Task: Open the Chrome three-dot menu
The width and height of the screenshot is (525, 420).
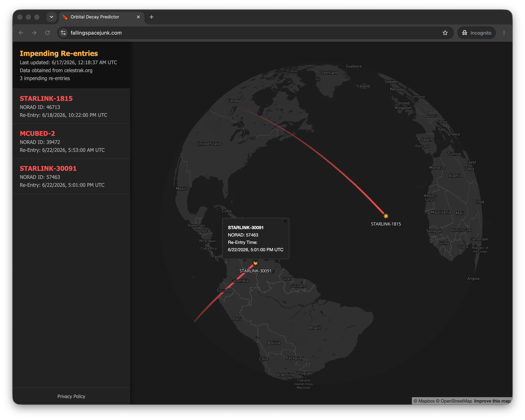Action: pos(504,33)
